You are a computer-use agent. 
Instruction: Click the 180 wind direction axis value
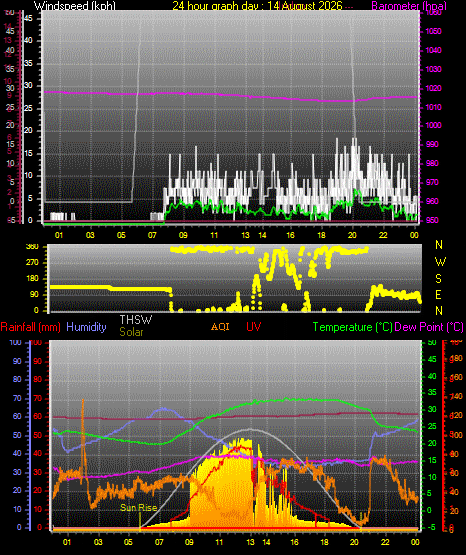tap(32, 279)
